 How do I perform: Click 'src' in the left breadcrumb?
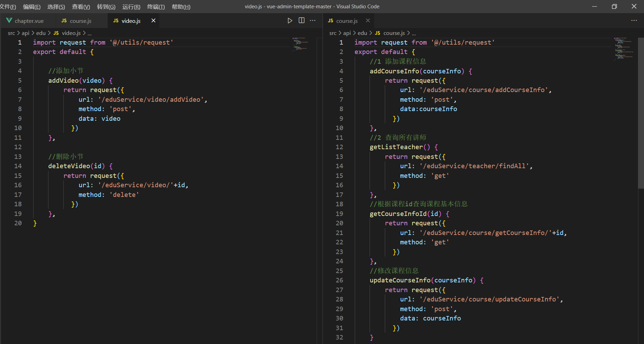[x=11, y=33]
